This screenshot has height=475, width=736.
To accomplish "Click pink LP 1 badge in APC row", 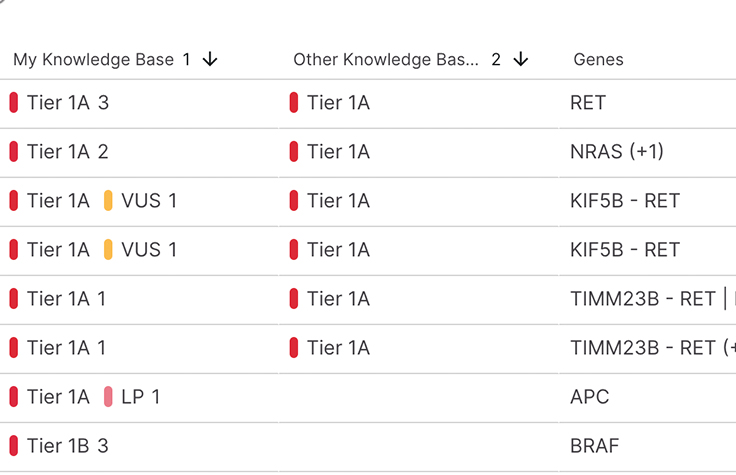I will pyautogui.click(x=132, y=397).
